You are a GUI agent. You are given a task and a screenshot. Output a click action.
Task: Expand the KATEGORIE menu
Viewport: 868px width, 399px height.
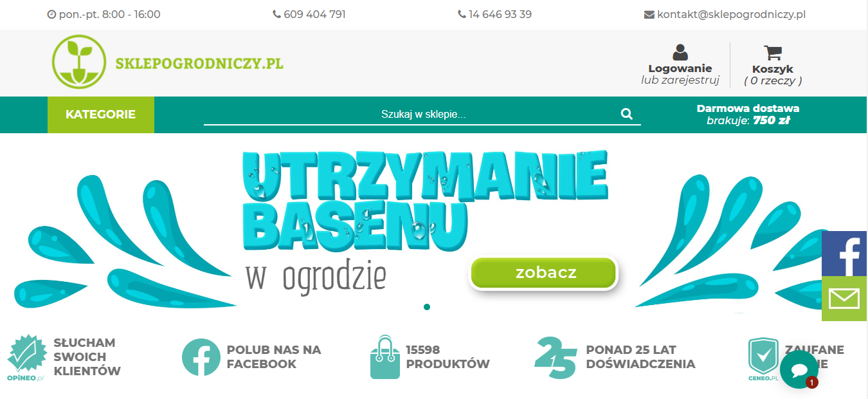click(x=101, y=115)
